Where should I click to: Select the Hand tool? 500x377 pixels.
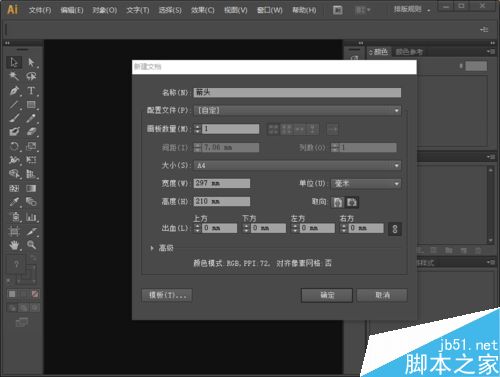point(14,246)
